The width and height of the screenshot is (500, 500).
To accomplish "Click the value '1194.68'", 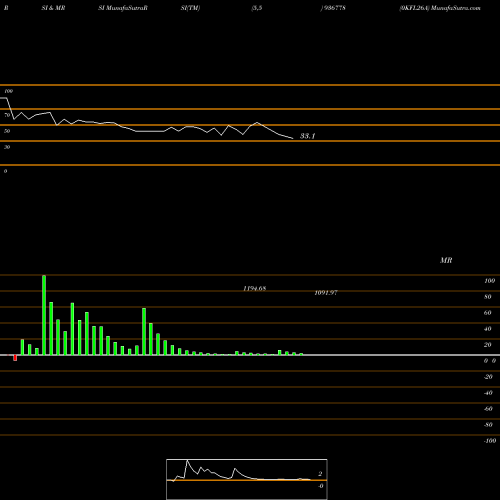I will pyautogui.click(x=255, y=288).
